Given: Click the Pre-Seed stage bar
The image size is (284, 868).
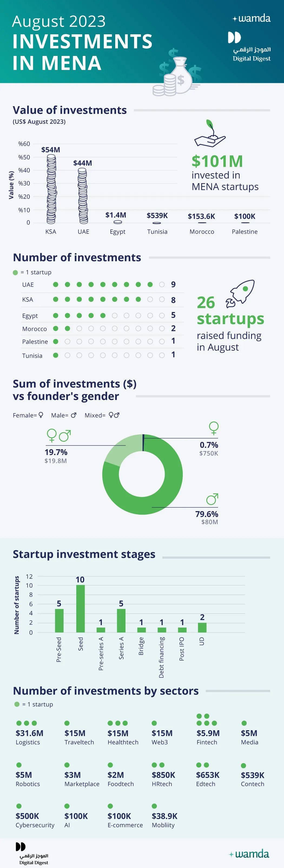Looking at the screenshot, I should point(59,620).
